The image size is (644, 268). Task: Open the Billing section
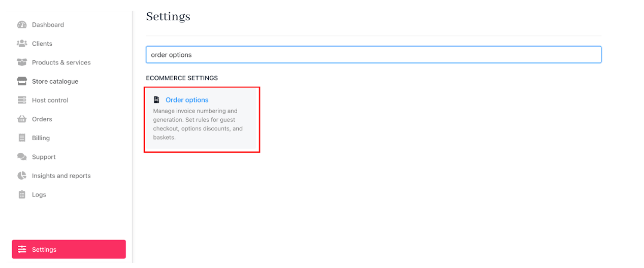(x=41, y=138)
